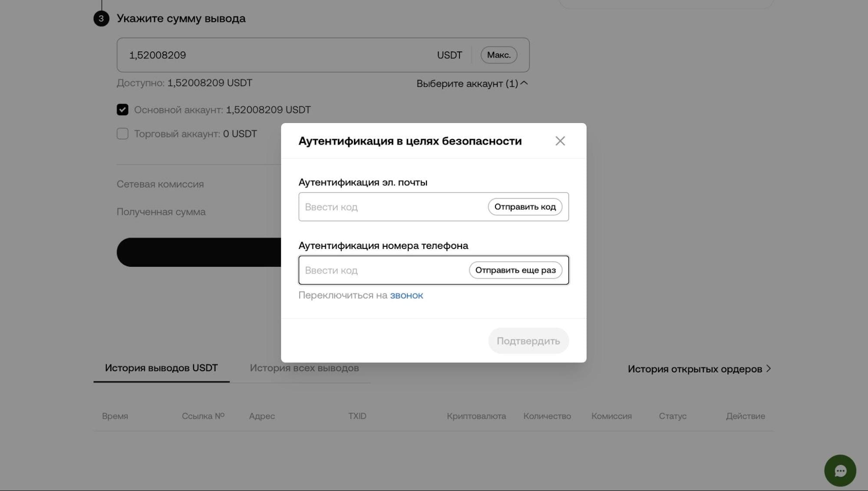Viewport: 868px width, 491px height.
Task: Click the Время column header
Action: 115,416
